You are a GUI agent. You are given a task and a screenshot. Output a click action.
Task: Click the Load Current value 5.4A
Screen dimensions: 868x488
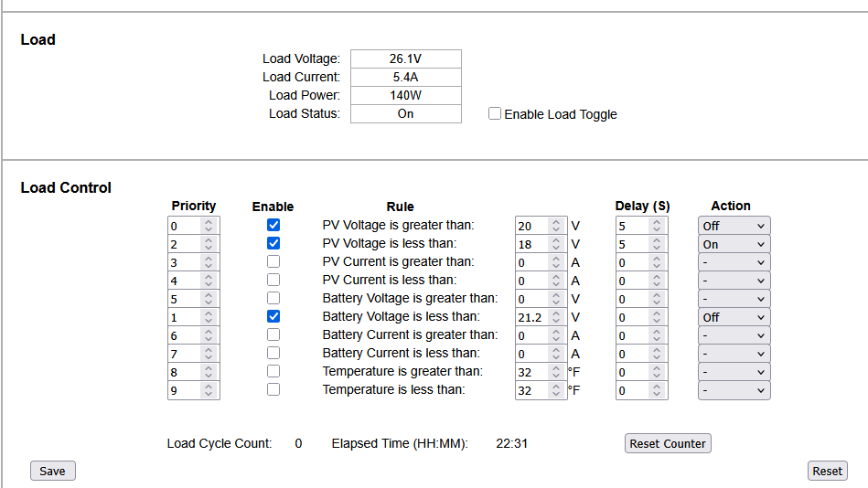point(406,77)
